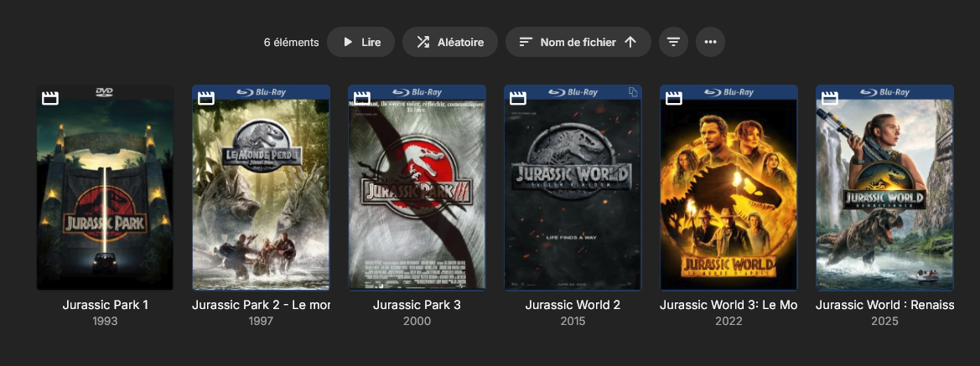Click the Jurassic Park 3 title text

[x=417, y=305]
